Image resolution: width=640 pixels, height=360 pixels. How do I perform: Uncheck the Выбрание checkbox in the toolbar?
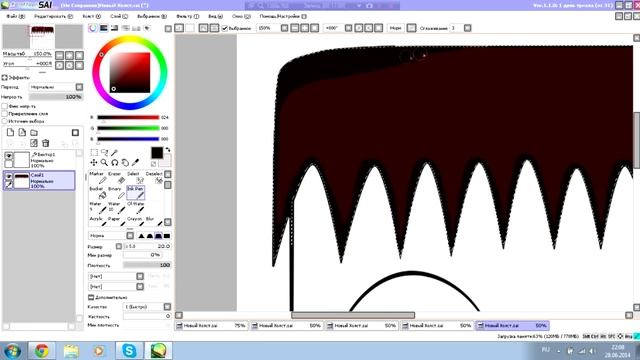click(x=224, y=28)
